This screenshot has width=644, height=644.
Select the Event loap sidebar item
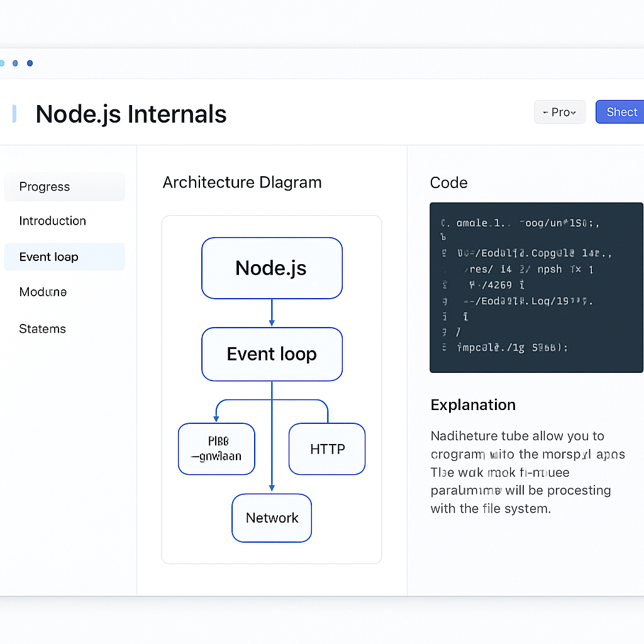tap(65, 257)
